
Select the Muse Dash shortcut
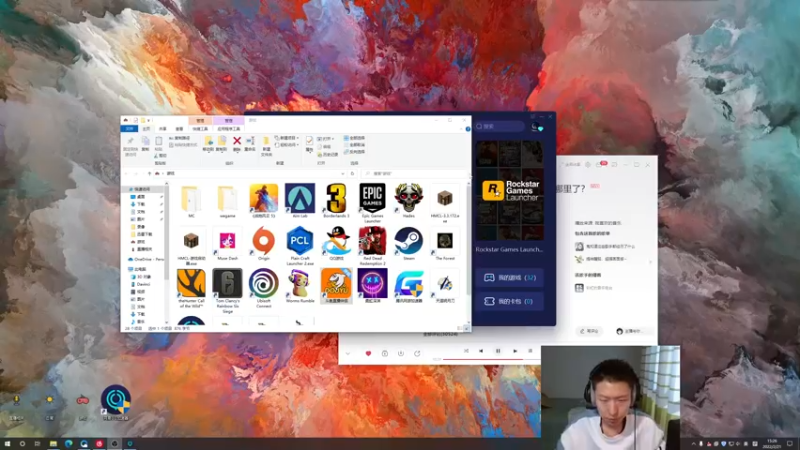coord(228,240)
